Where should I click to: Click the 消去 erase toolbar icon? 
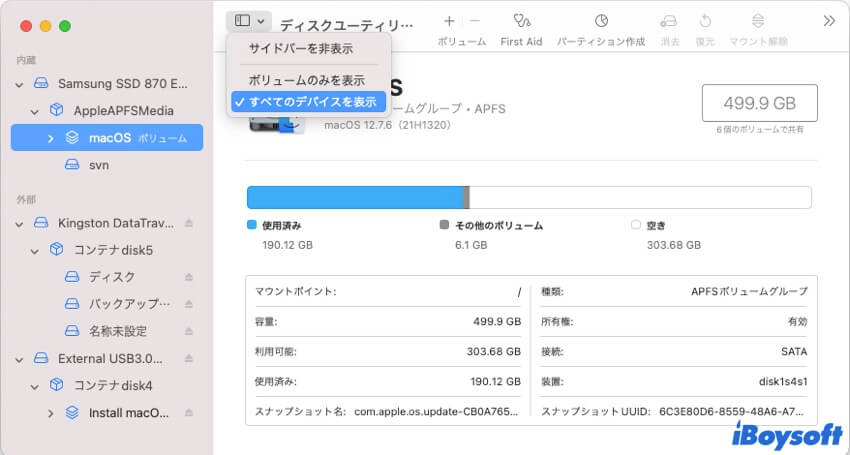click(669, 21)
